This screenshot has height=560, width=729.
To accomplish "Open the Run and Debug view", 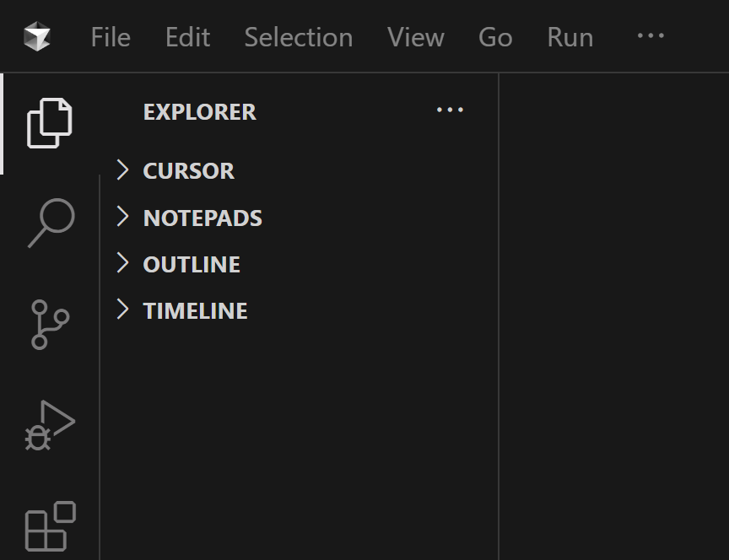I will [50, 425].
